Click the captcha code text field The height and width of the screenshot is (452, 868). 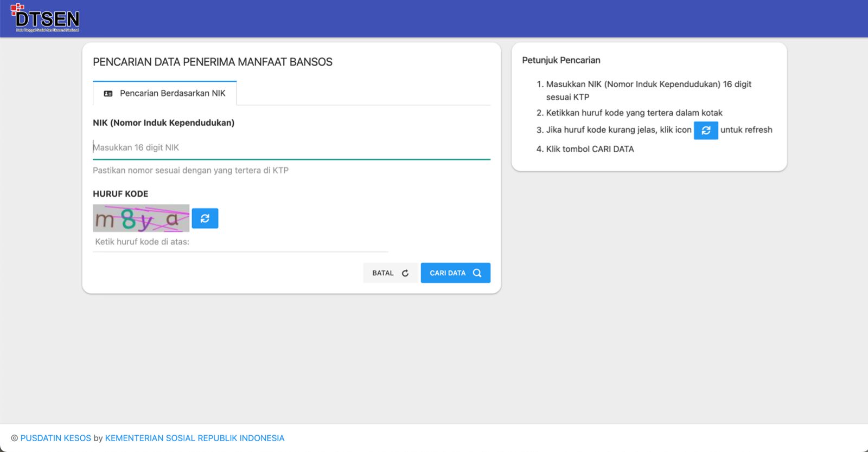(240, 242)
